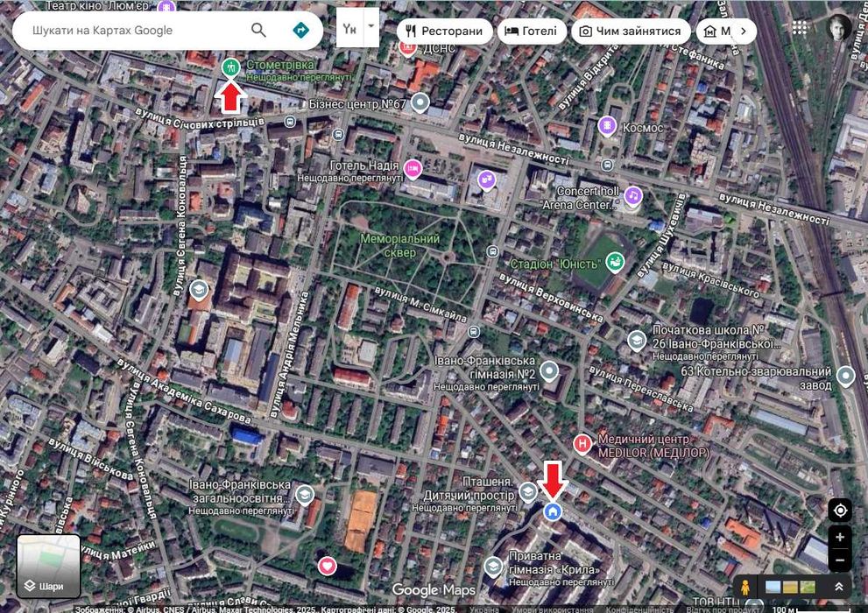
Task: Select bus stop icon on Незалежності below Космос
Action: pyautogui.click(x=607, y=165)
